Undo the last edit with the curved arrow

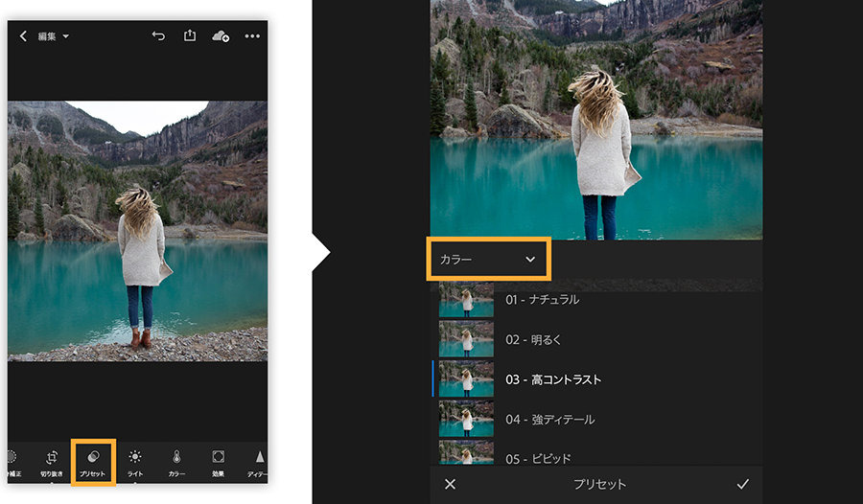coord(158,36)
